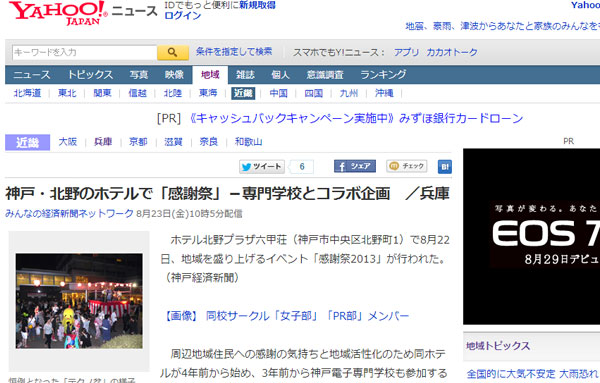Open the 兵庫 prefecture link
The image size is (600, 383).
(103, 142)
